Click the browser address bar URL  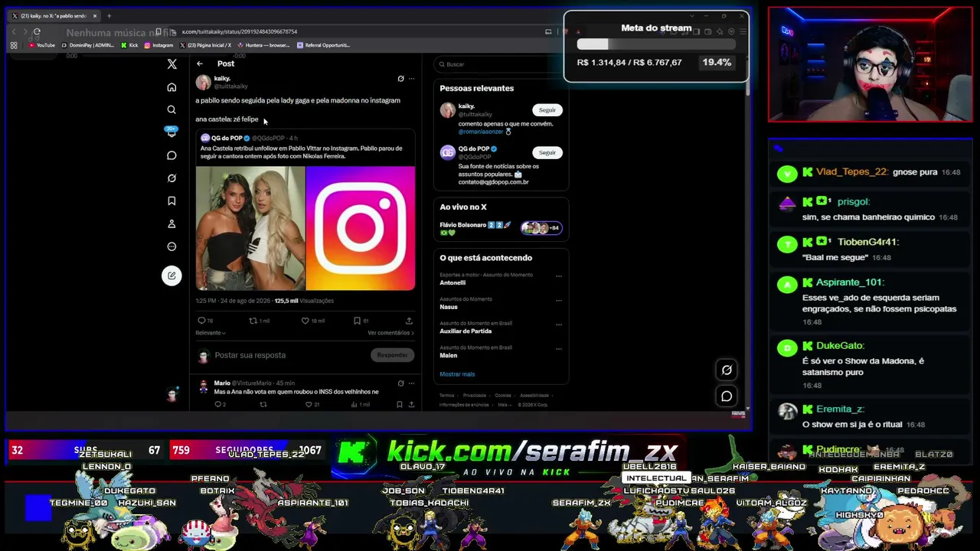pyautogui.click(x=240, y=32)
